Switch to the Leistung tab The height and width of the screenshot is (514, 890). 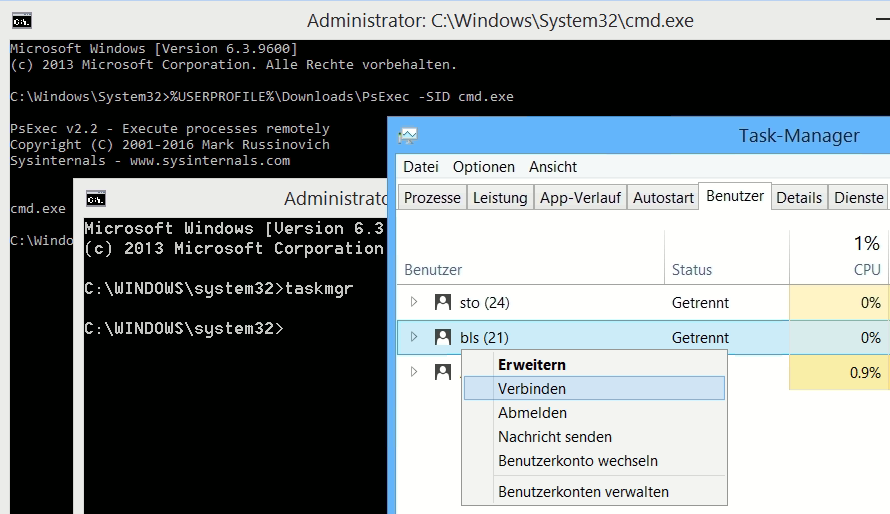click(500, 198)
